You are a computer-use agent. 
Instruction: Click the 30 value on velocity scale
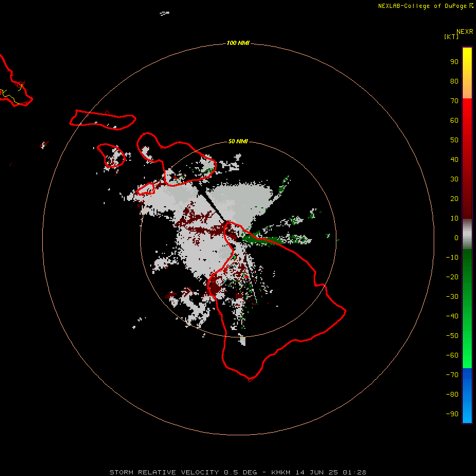pos(454,179)
